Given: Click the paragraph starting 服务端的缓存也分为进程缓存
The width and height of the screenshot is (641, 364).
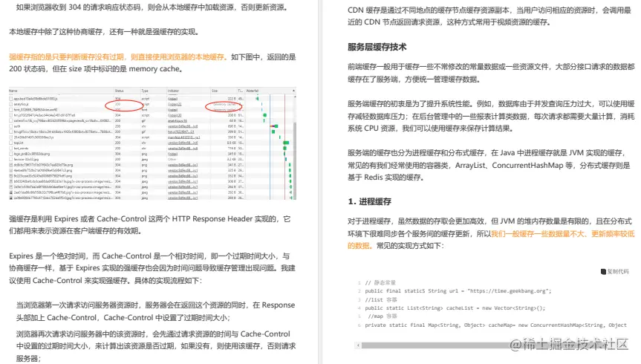Looking at the screenshot, I should tap(489, 165).
